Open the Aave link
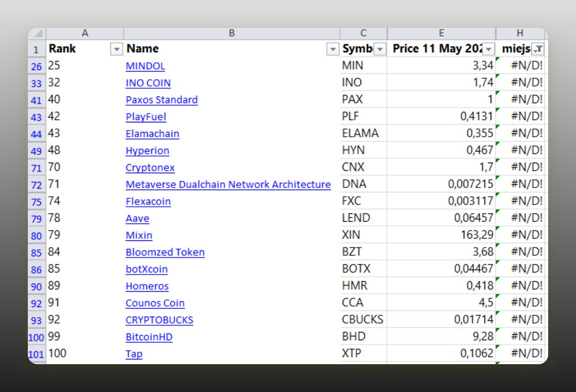Viewport: 576px width, 392px height. coord(137,218)
